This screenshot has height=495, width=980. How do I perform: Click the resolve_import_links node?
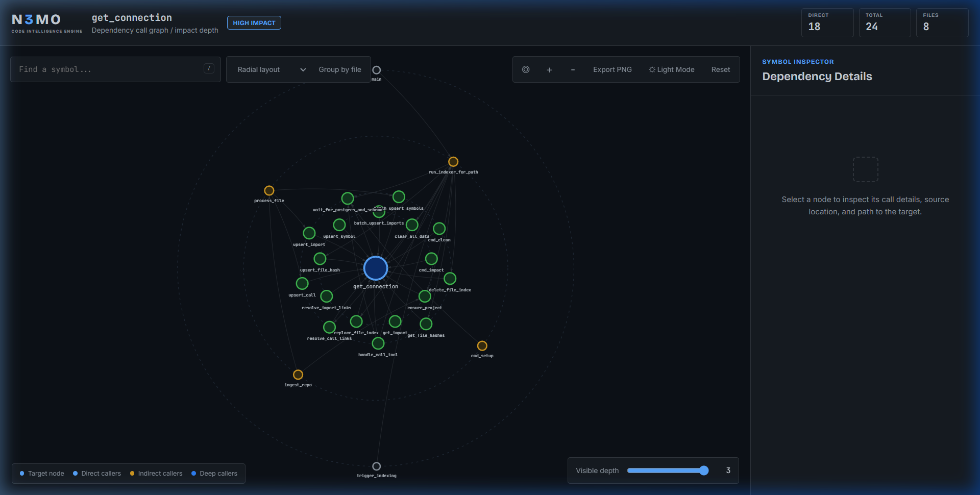pyautogui.click(x=327, y=296)
